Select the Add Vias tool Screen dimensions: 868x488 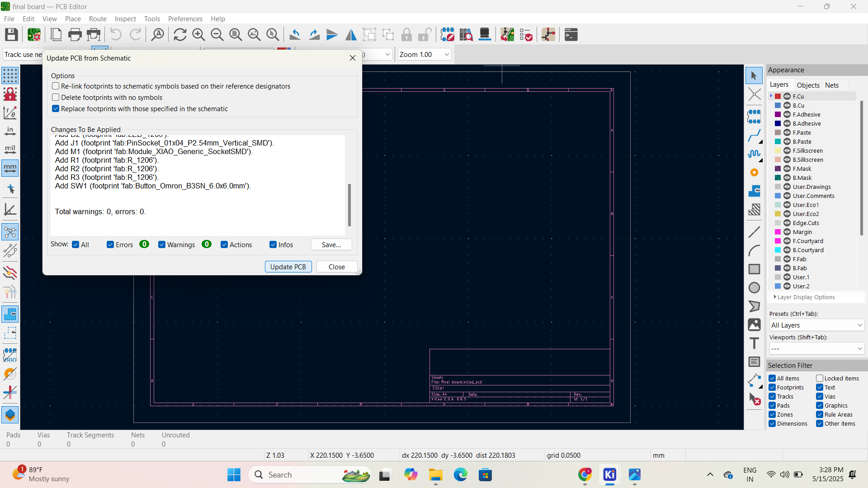click(x=754, y=172)
